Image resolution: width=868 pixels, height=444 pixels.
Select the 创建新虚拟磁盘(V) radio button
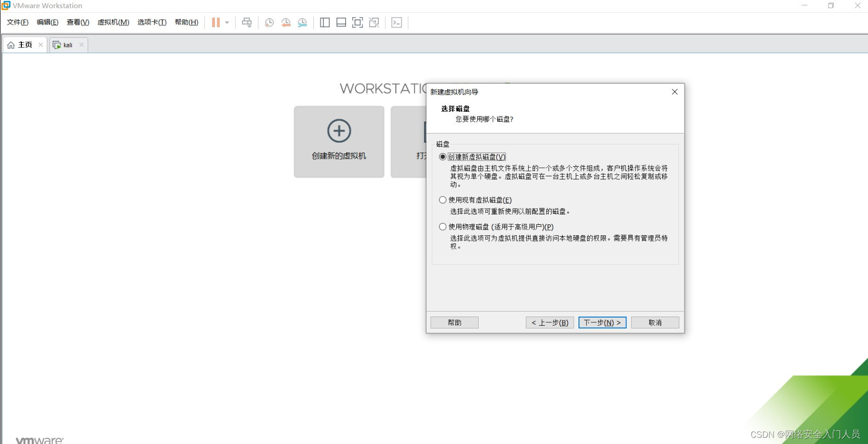(x=443, y=157)
